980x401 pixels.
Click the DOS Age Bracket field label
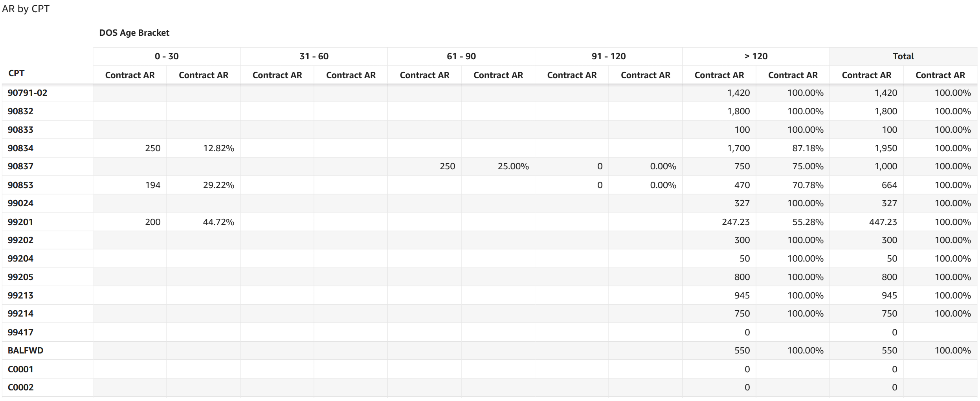point(134,33)
